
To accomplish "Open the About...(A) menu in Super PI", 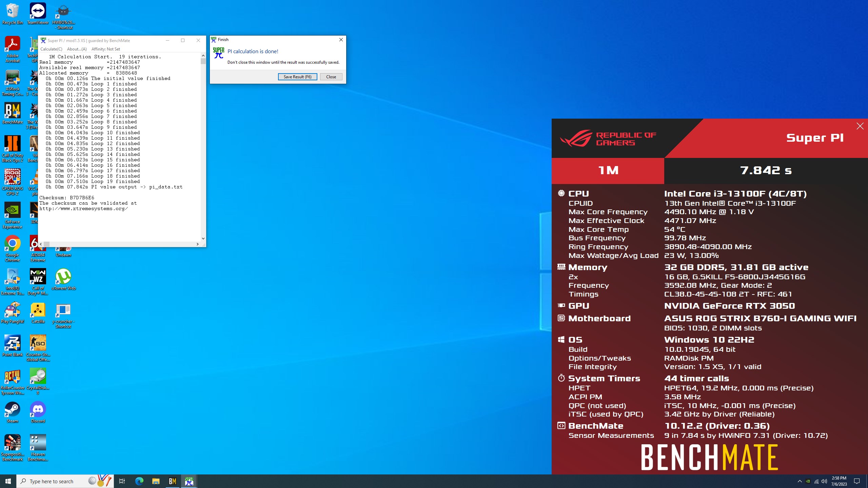I will point(77,49).
